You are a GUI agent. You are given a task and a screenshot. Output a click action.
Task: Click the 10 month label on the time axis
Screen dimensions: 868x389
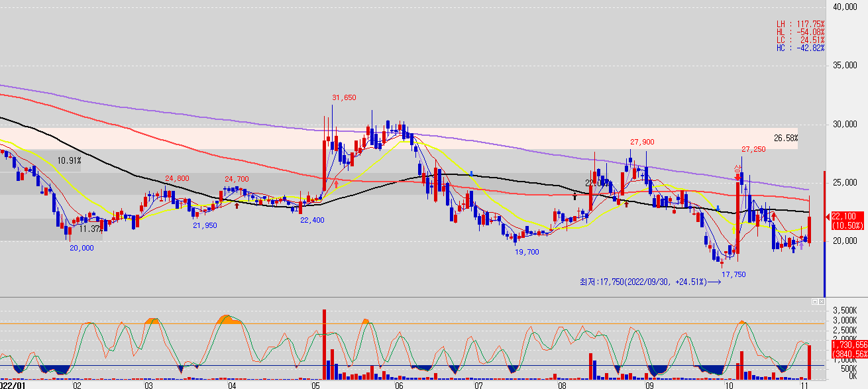[729, 384]
